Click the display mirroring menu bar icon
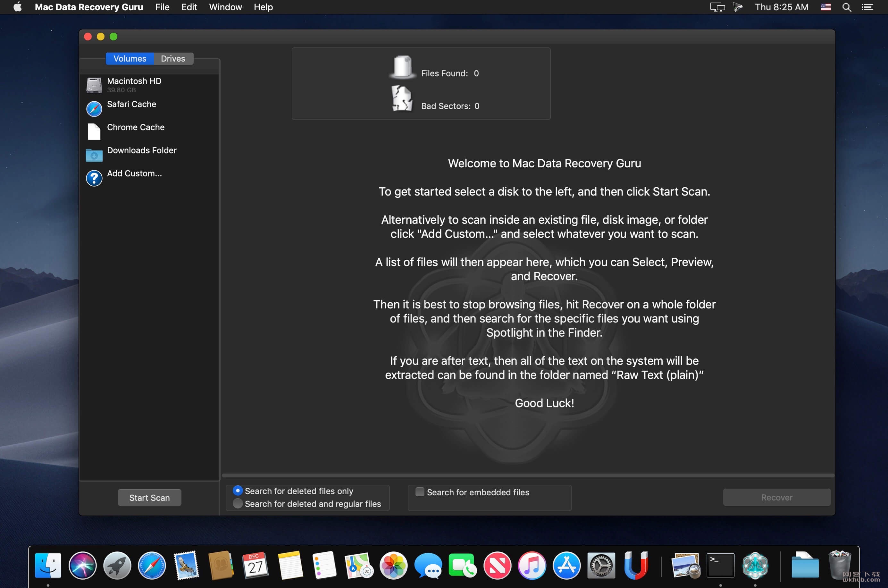 coord(717,7)
